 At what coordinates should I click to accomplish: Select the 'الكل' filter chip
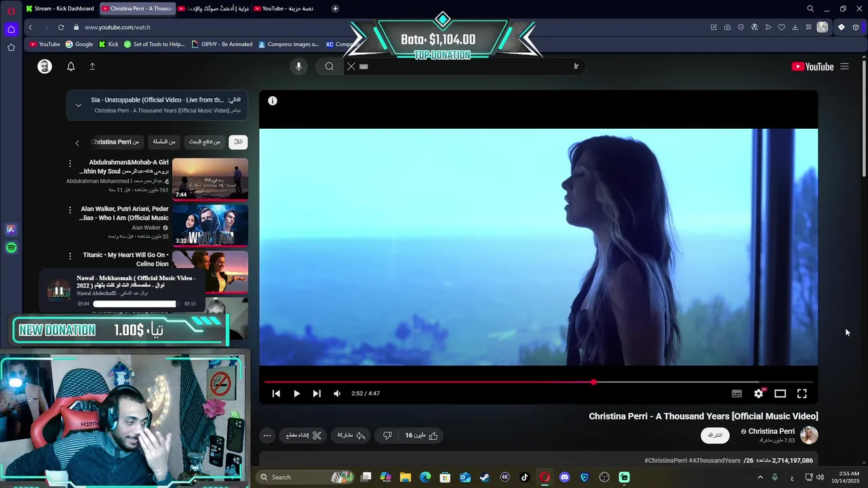(x=238, y=142)
